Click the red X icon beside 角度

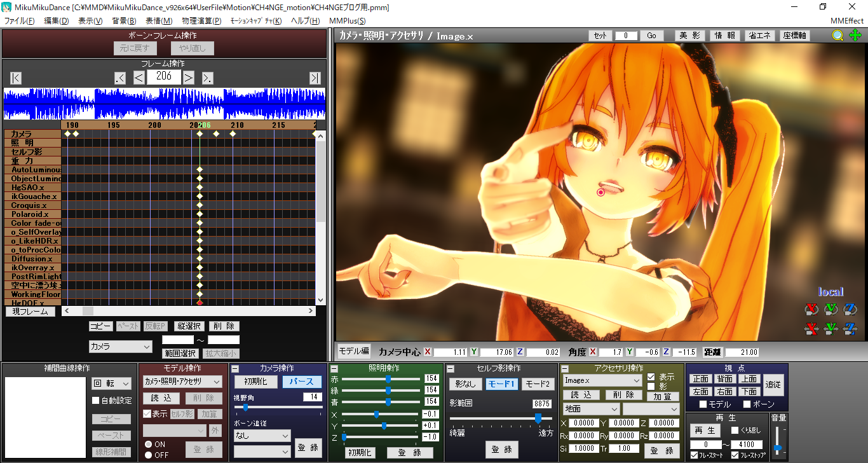click(x=593, y=352)
